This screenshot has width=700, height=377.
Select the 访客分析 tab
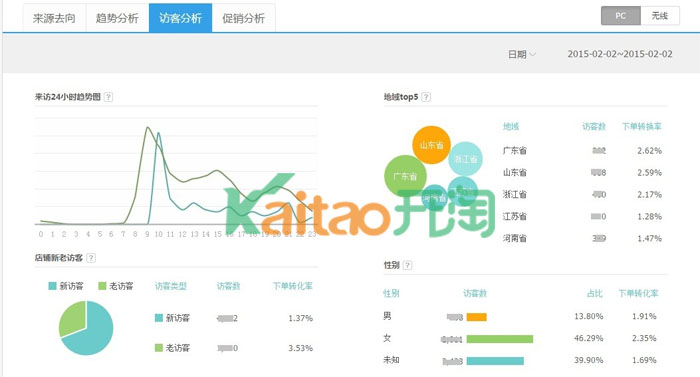(180, 18)
